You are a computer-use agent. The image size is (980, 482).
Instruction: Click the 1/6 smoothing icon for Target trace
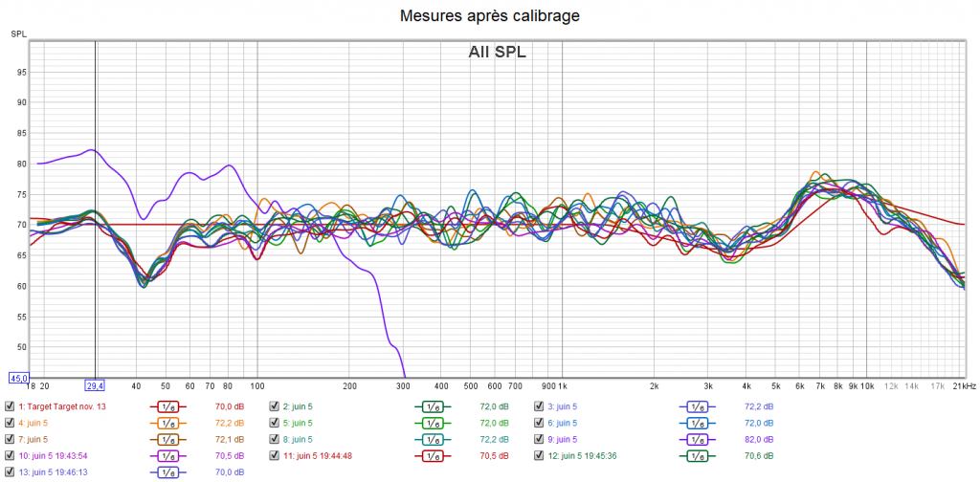point(167,405)
